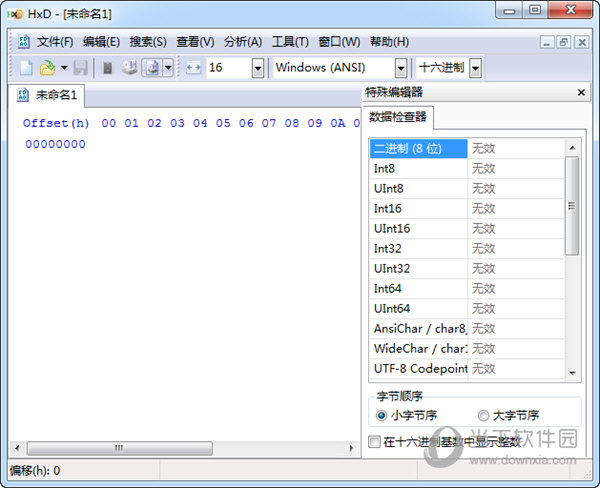
Task: Select the 数据检查器 tab
Action: pos(398,117)
